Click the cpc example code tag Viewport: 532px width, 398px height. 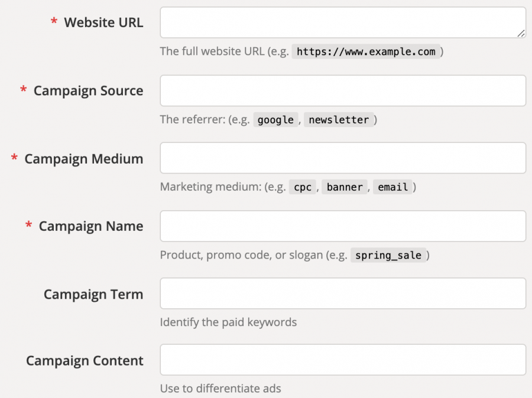[x=304, y=187]
